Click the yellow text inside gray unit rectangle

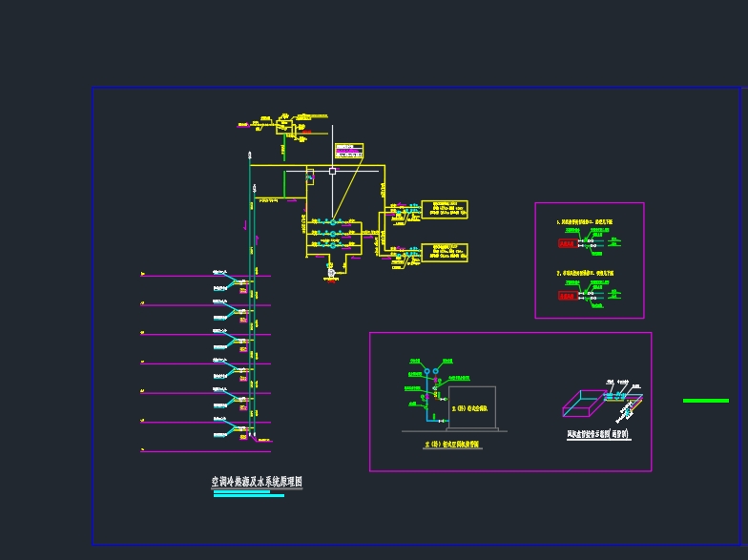pyautogui.click(x=469, y=408)
